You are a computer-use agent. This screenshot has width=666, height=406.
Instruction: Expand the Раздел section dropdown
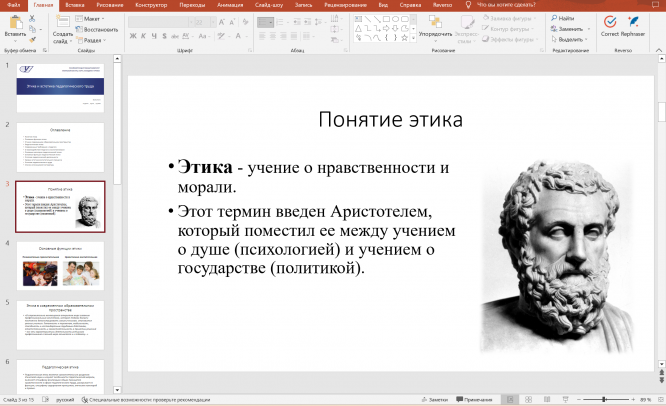(92, 40)
